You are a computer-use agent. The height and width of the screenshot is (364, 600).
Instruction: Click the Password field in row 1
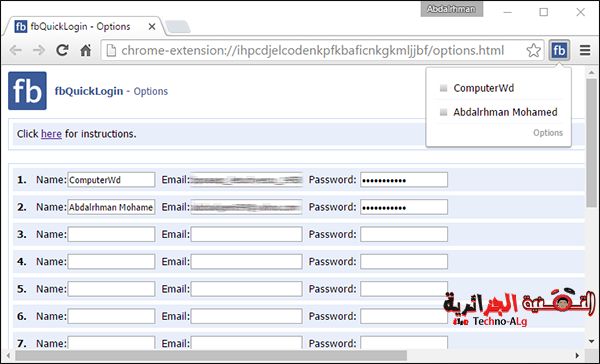[x=404, y=180]
